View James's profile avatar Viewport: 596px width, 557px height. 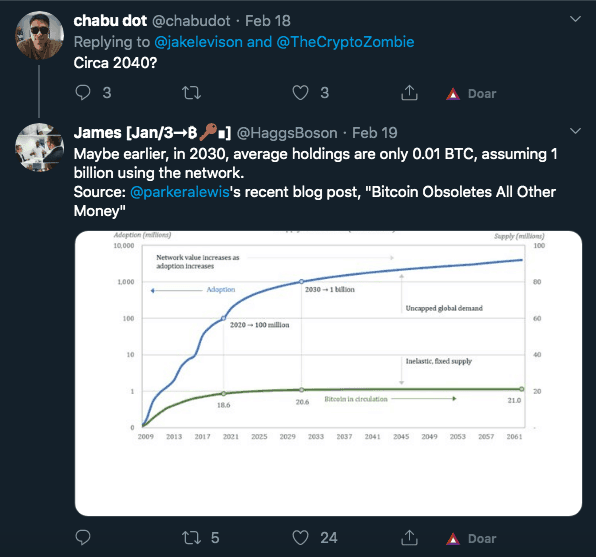(x=39, y=147)
